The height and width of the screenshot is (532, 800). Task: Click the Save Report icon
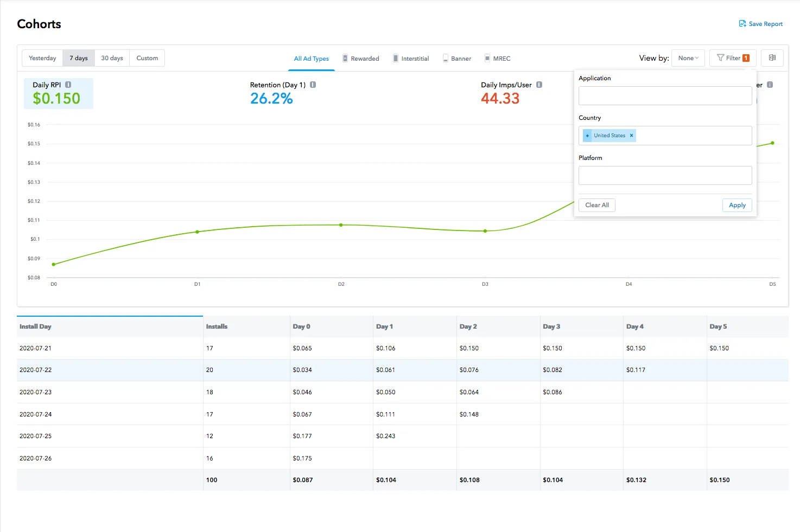point(742,24)
